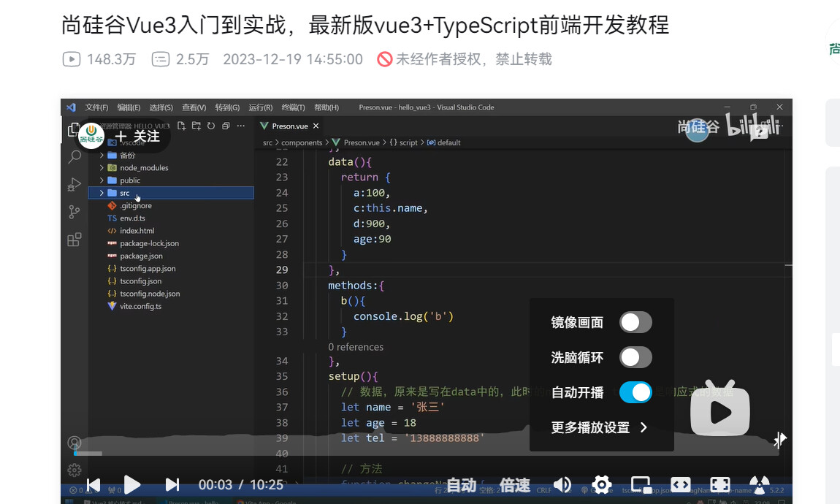Enter fullscreen mode
Viewport: 840px width, 504px height.
(720, 485)
